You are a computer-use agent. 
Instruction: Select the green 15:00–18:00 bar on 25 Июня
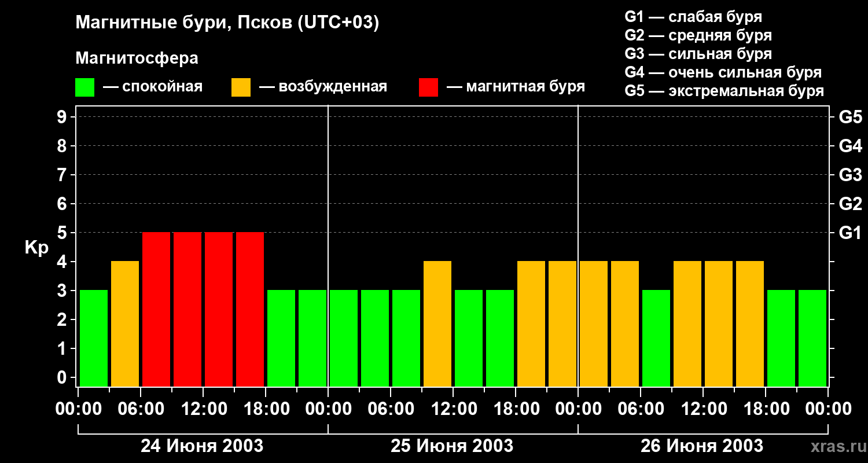tap(500, 338)
